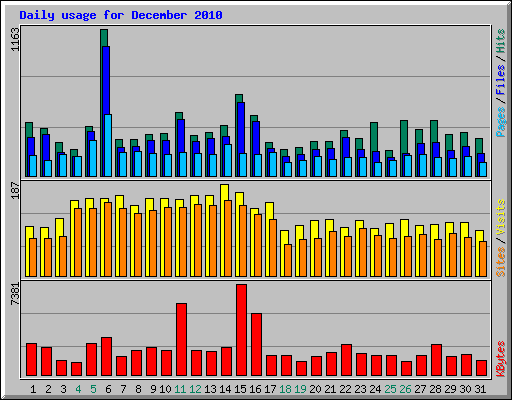Click the orange sites bar for day 18
This screenshot has width=512, height=400.
(x=288, y=260)
